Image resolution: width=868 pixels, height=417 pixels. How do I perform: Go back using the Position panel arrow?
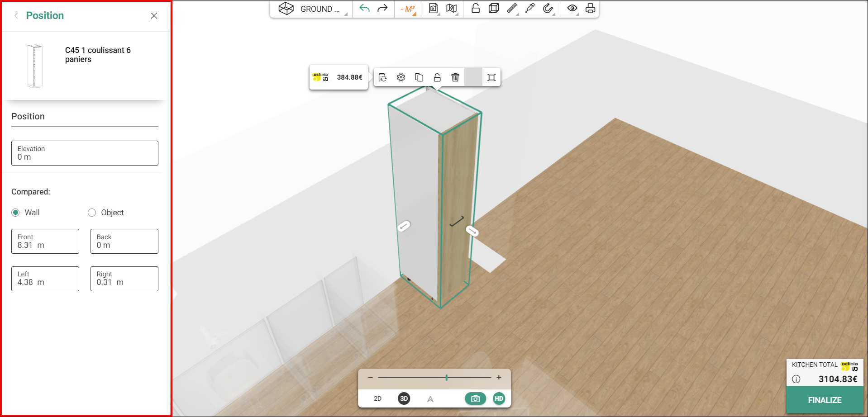[x=16, y=16]
